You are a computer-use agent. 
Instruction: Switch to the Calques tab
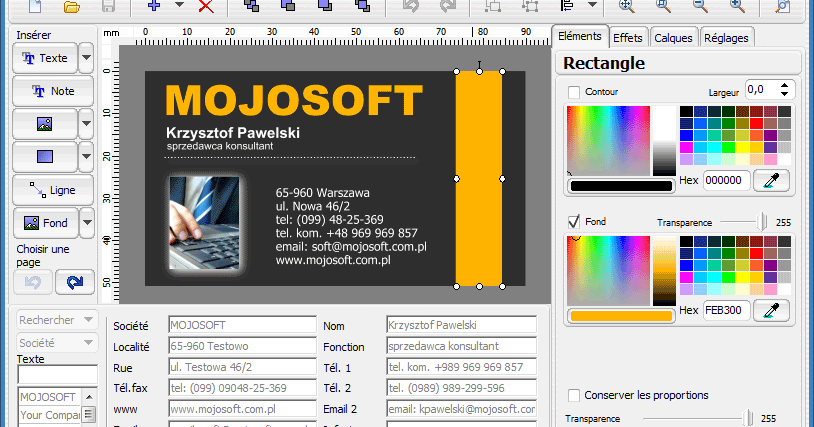tap(673, 38)
